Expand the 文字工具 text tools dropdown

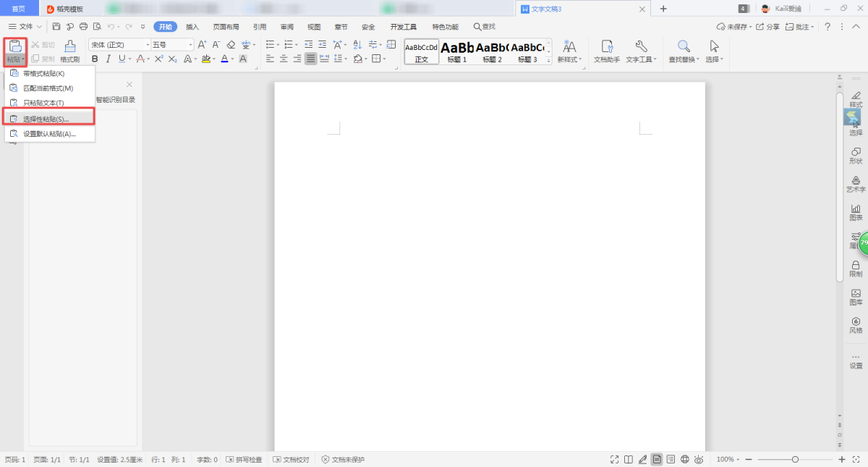pyautogui.click(x=641, y=59)
